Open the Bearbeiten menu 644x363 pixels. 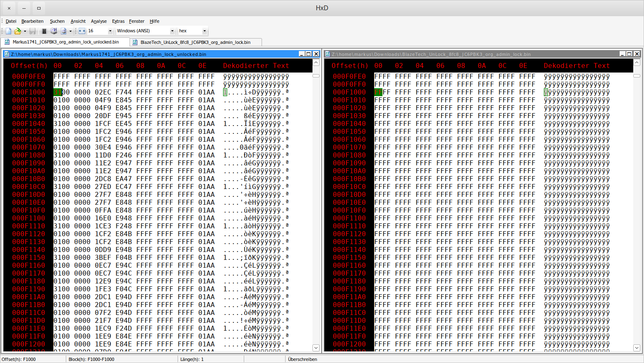pyautogui.click(x=32, y=21)
